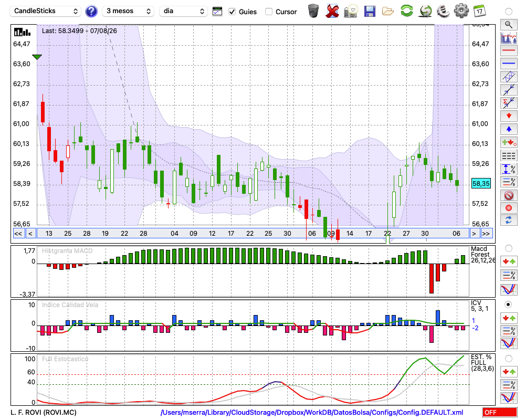Open the CandleSticks chart type dropdown
Viewport: 525px width, 420px height.
coord(46,11)
